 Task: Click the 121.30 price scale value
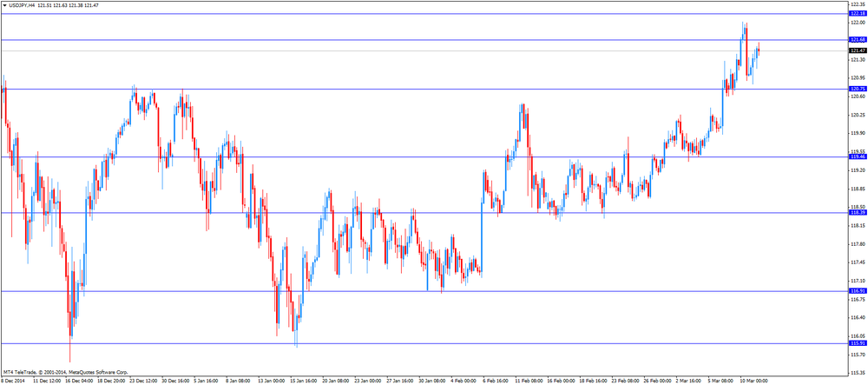coord(858,59)
